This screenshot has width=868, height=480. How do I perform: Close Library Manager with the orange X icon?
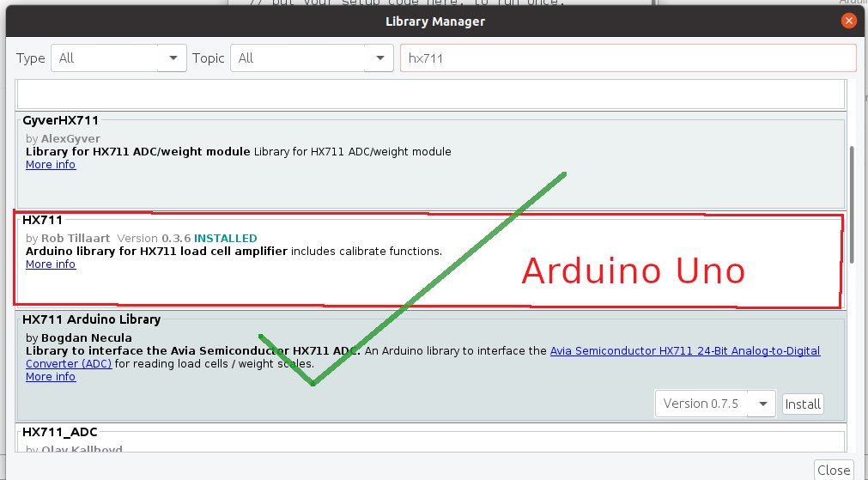[848, 21]
